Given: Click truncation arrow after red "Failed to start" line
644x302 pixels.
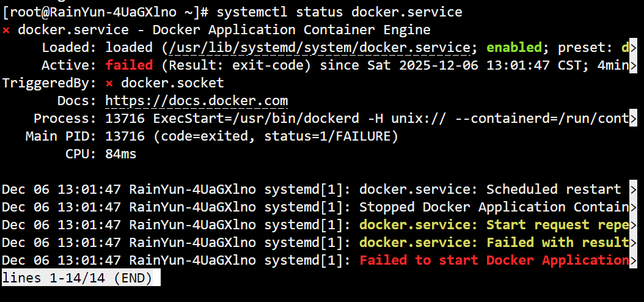Looking at the screenshot, I should click(x=633, y=260).
